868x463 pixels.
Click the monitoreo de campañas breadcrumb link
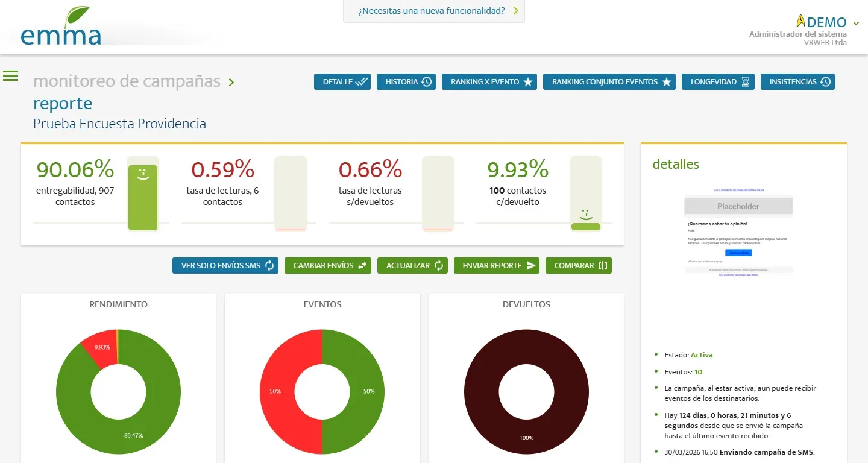pos(127,81)
